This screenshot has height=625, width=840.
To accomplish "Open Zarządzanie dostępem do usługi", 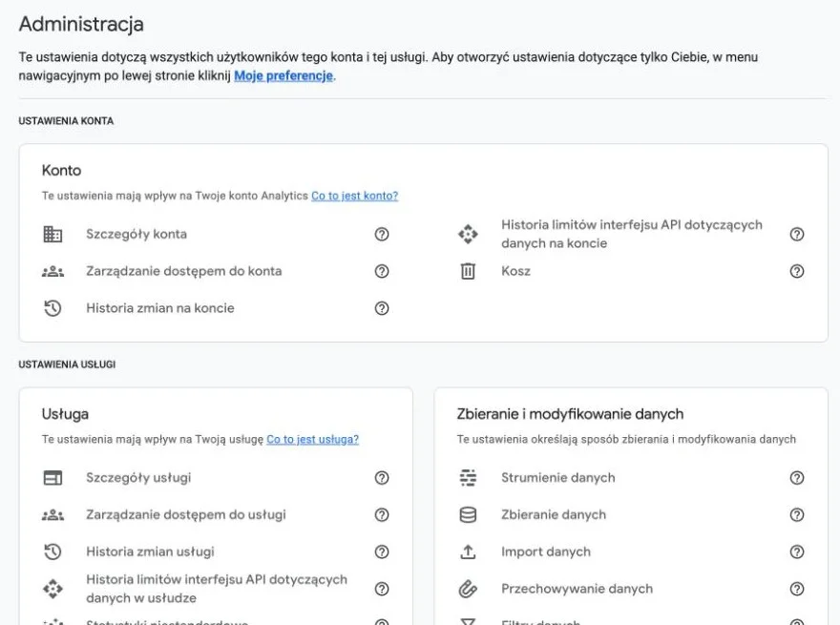I will [186, 514].
